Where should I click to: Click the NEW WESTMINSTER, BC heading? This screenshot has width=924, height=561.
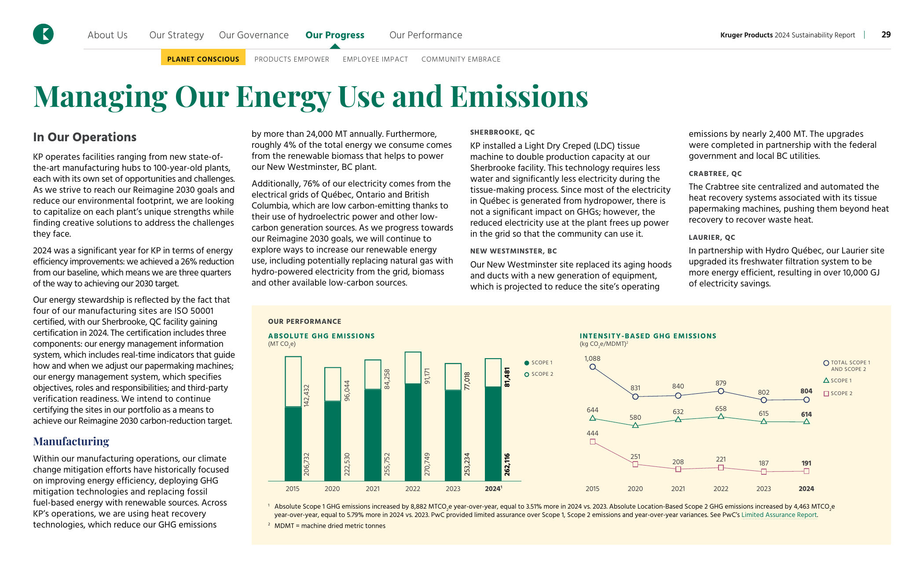tap(513, 251)
